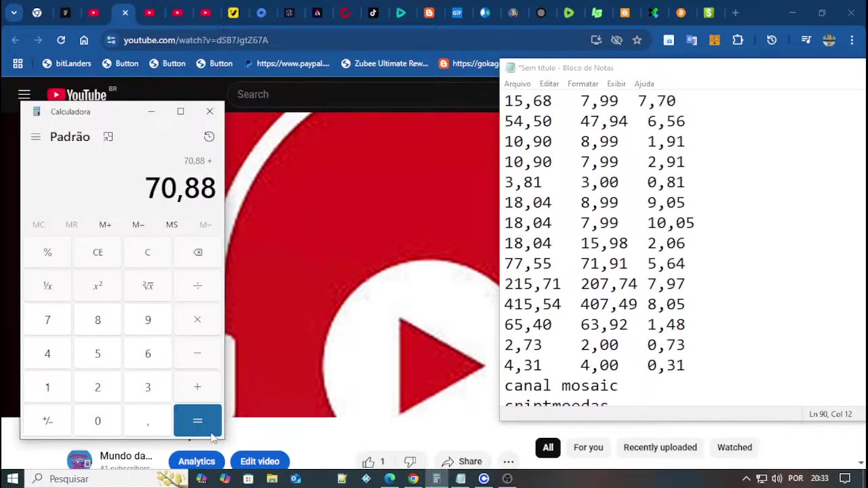The height and width of the screenshot is (488, 868).
Task: Click calculator plus/minus sign key
Action: coord(47,421)
